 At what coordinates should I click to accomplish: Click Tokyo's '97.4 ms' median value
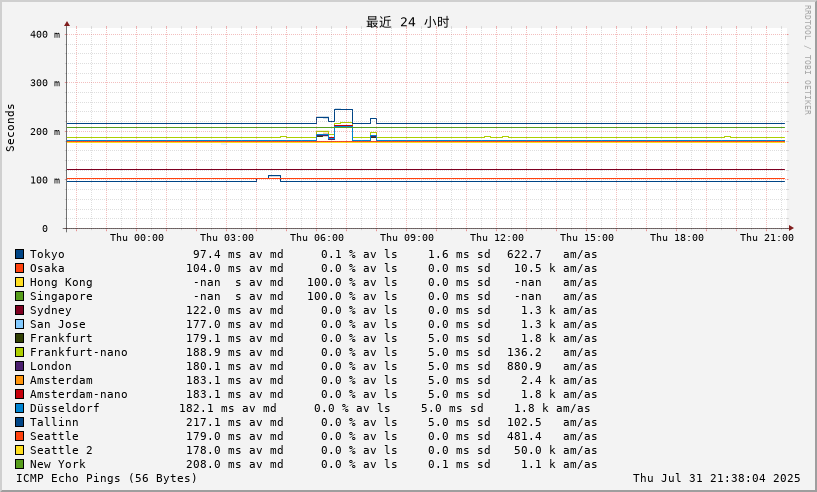[217, 254]
